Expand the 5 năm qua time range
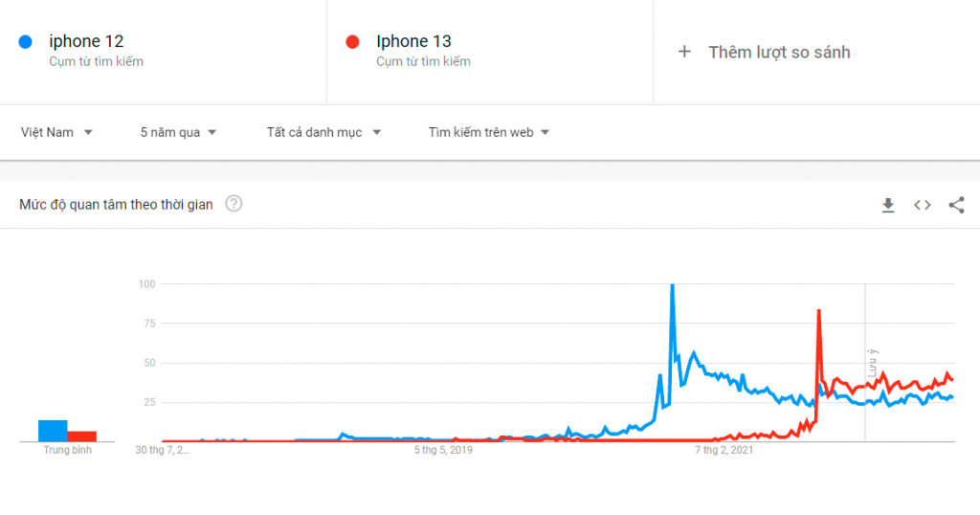This screenshot has height=515, width=980. (178, 132)
